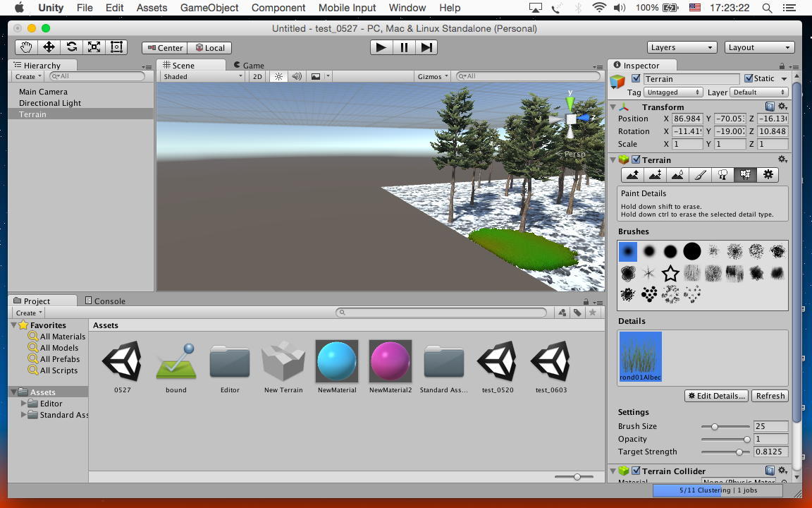Open the Hierarchy Create dropdown

pos(28,76)
